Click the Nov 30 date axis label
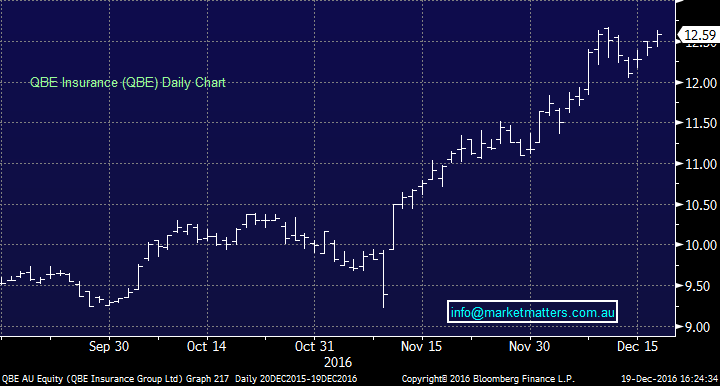 click(529, 346)
